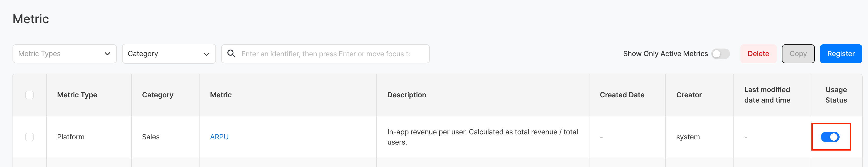The image size is (868, 167).
Task: Enable Show Only Active Metrics toggle
Action: coord(720,54)
